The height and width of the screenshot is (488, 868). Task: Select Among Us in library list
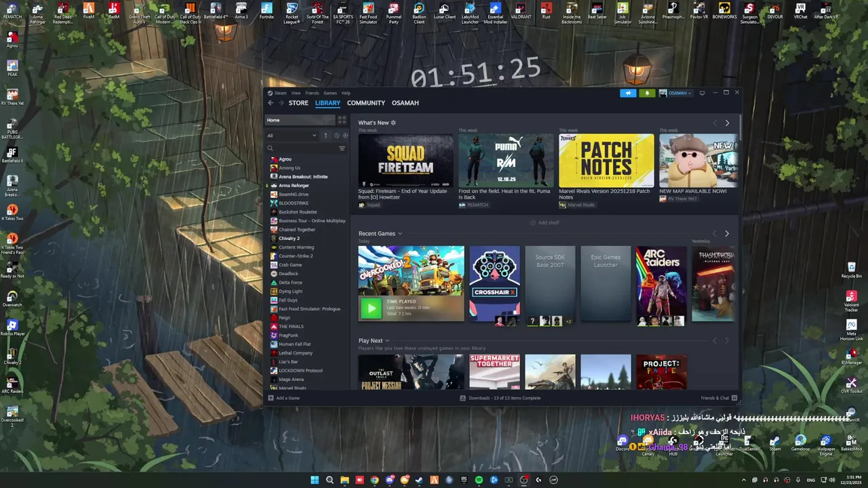(290, 168)
